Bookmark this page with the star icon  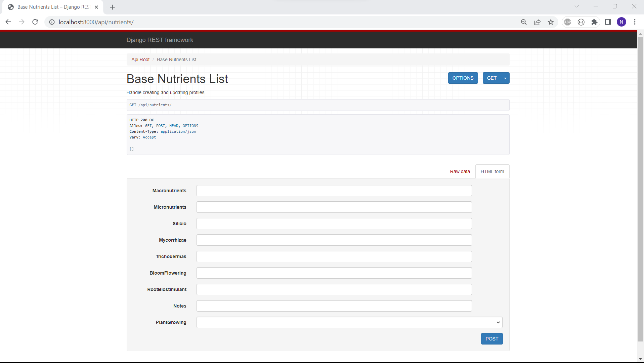click(x=551, y=22)
